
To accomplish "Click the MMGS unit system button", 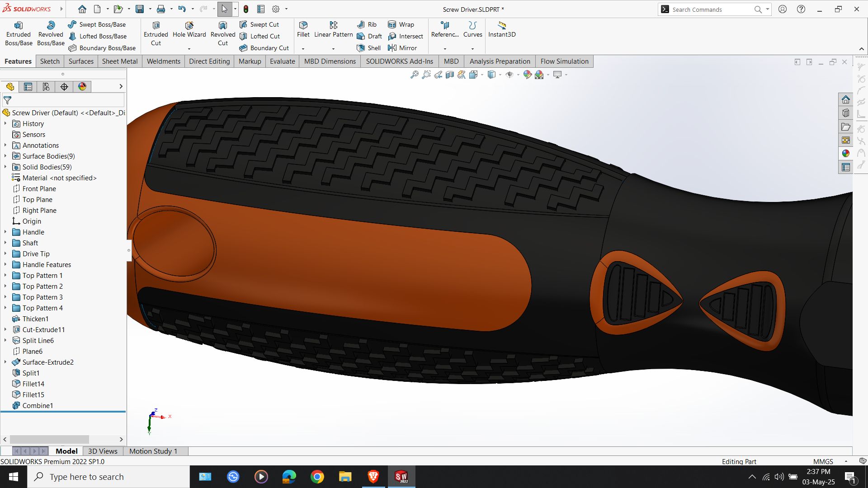I will [x=823, y=461].
